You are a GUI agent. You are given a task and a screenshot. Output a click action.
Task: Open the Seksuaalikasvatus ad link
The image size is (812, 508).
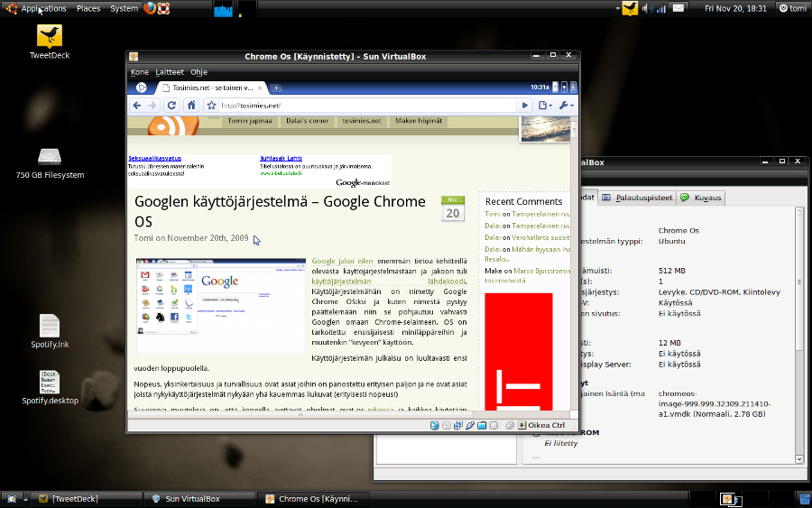click(x=155, y=159)
